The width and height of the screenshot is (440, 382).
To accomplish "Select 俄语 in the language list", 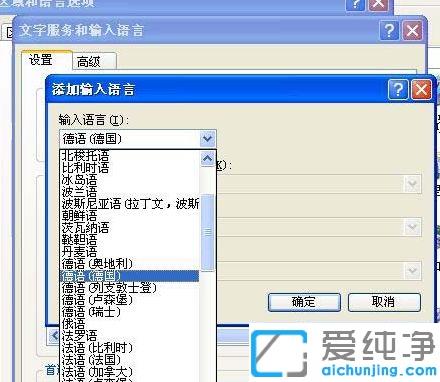I will point(130,324).
